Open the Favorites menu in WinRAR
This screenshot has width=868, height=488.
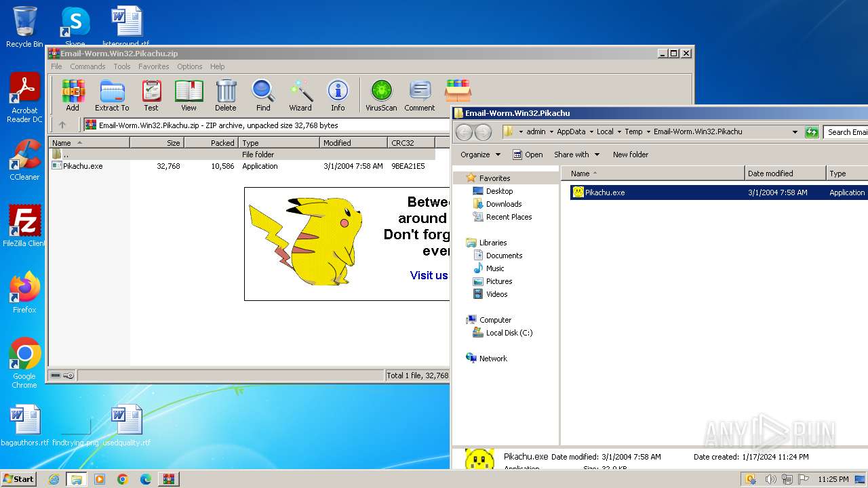pos(154,66)
